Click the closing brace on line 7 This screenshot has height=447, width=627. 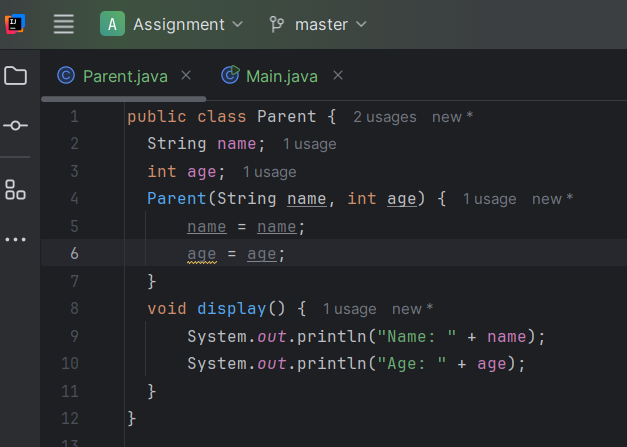pos(152,281)
